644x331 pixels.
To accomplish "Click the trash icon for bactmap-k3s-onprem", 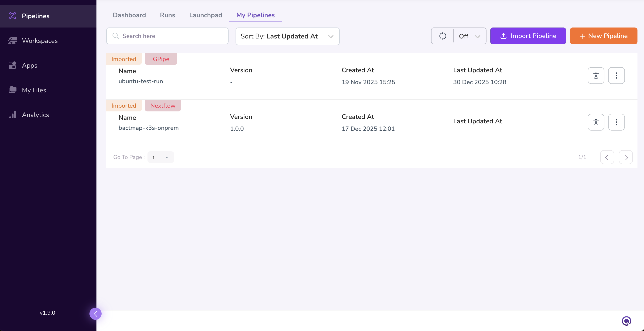I will (x=596, y=122).
